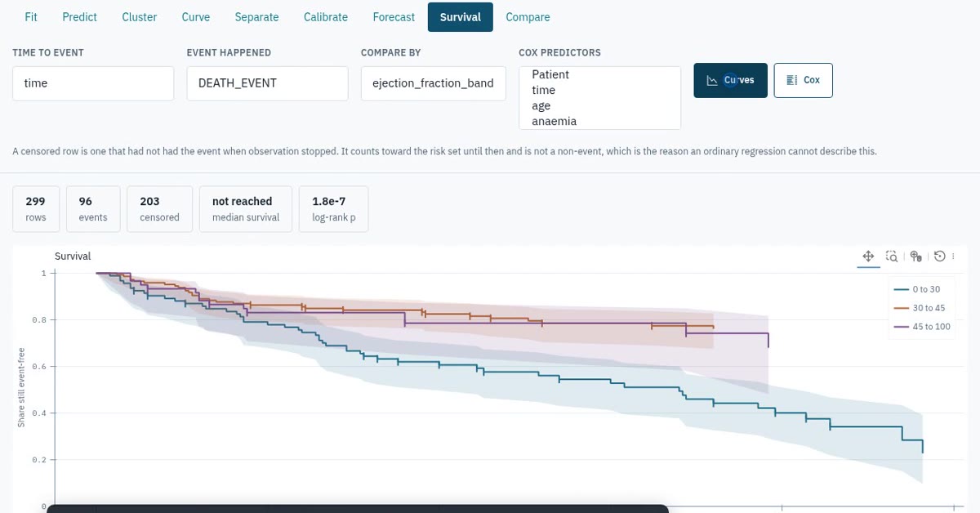Viewport: 980px width, 513px height.
Task: Go to the Curve tab
Action: [196, 16]
